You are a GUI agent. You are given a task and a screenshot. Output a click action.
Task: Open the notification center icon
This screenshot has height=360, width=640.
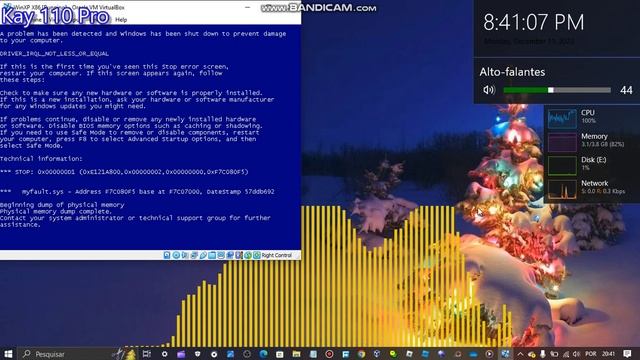pyautogui.click(x=627, y=354)
